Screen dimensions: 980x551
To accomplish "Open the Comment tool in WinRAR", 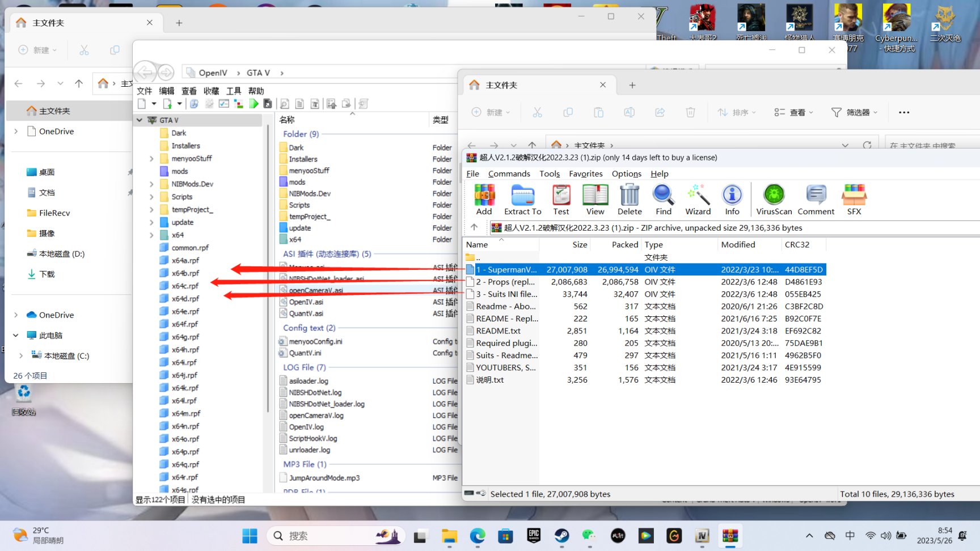I will 816,200.
